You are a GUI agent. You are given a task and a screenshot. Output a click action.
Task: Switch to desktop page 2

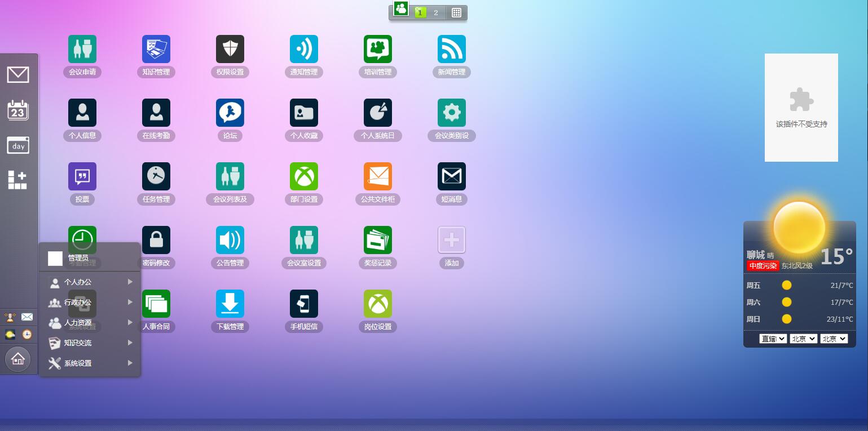[436, 13]
